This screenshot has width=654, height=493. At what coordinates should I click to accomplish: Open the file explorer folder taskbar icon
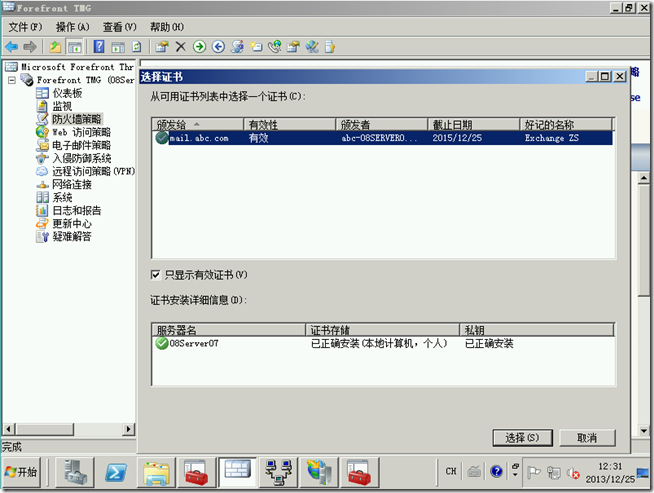click(156, 472)
